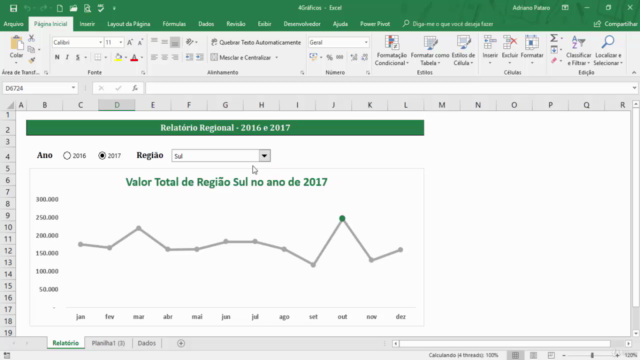Click the highlighted out data point on chart

click(342, 218)
